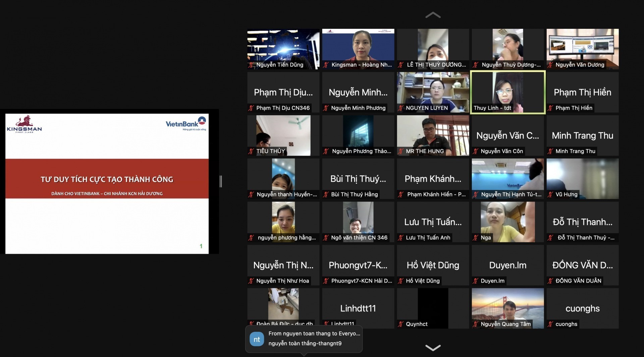644x357 pixels.
Task: Click the cuonghs participant tile
Action: 582,308
